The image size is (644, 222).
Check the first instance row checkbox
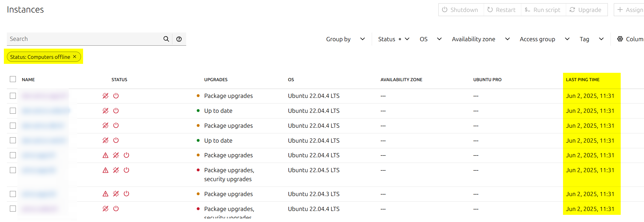(13, 96)
